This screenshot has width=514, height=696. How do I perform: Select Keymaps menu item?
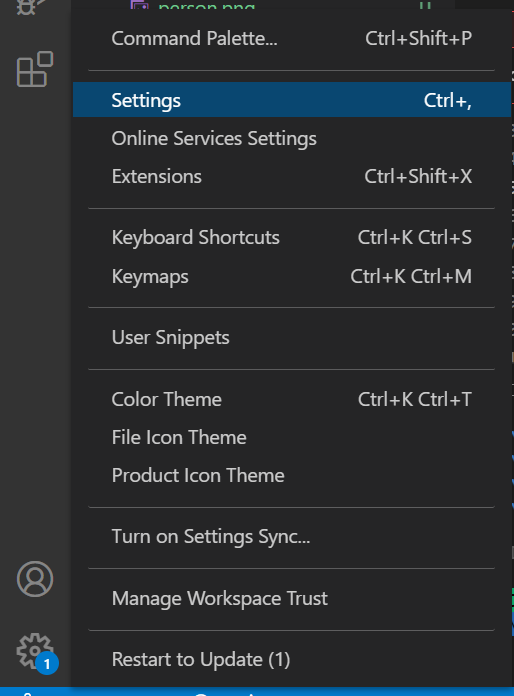click(x=292, y=276)
